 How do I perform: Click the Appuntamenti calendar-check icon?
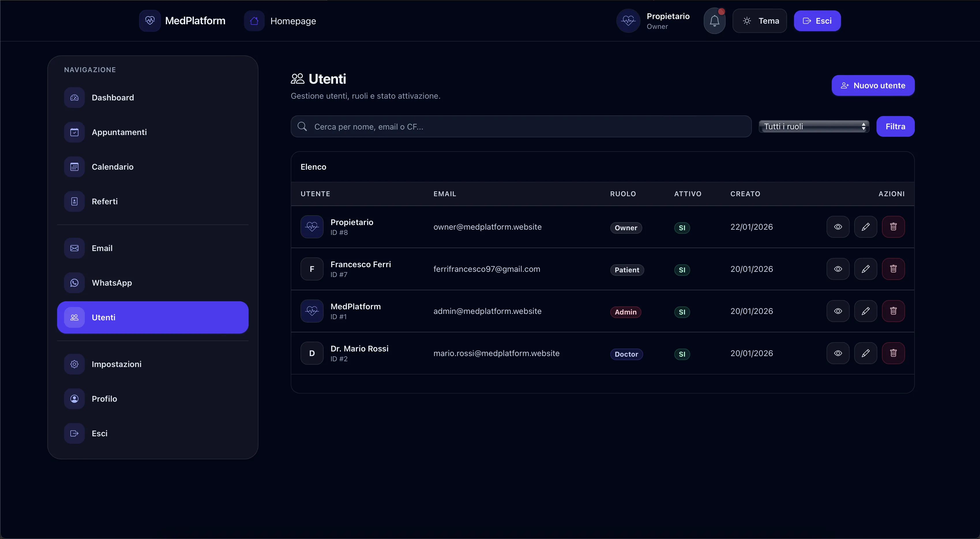click(74, 132)
